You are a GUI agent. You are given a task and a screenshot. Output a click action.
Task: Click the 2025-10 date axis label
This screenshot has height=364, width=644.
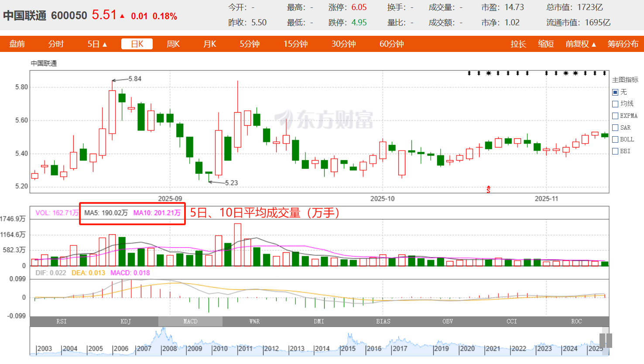tap(383, 199)
